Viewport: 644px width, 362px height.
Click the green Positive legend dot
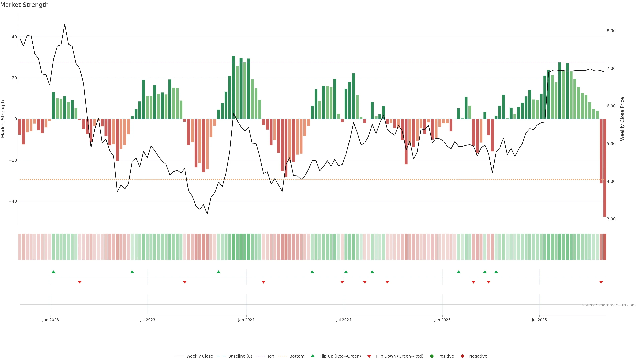[432, 356]
